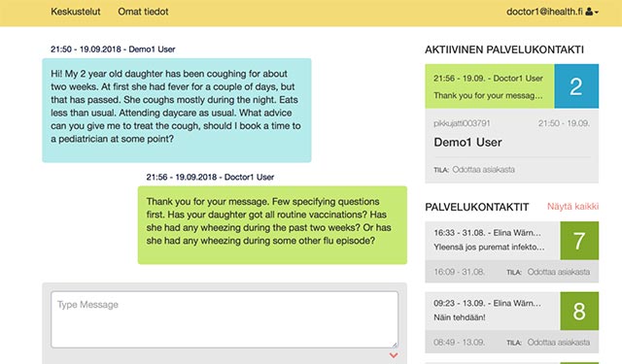Click the Odottaa asiakasta status under Demo1 User
The image size is (622, 364).
click(x=483, y=170)
